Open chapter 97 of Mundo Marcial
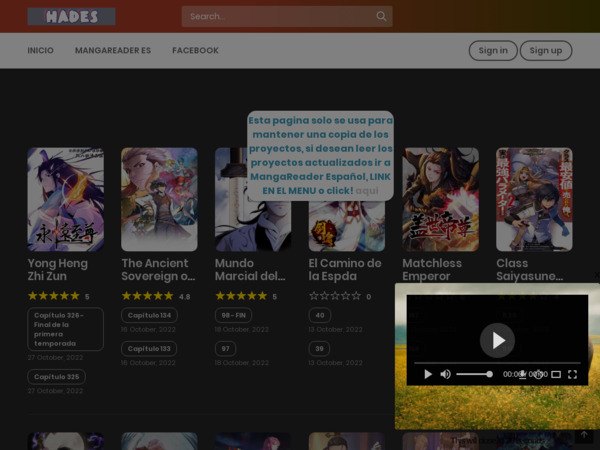 tap(225, 349)
